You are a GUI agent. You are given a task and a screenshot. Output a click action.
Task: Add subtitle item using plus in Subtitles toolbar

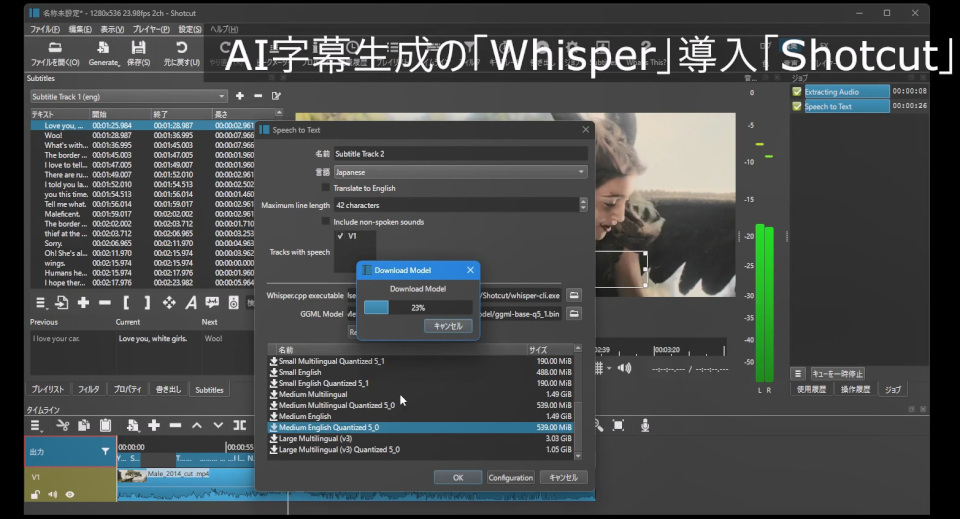pos(83,303)
